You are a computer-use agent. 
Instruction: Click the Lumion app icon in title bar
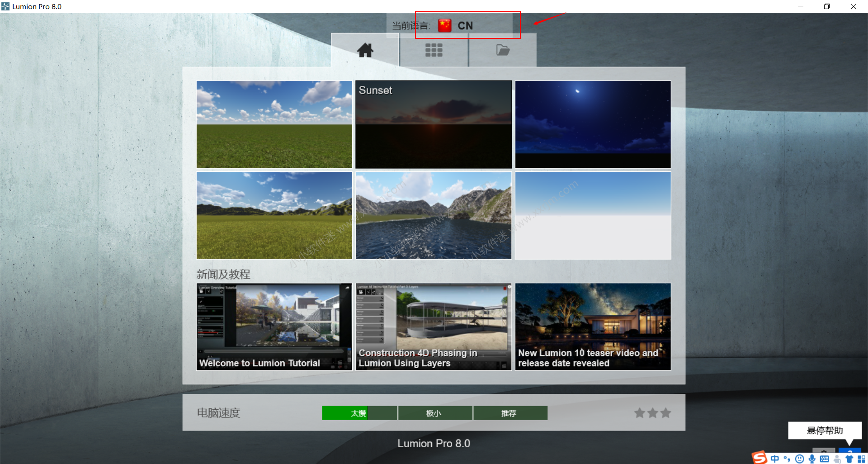(x=5, y=6)
